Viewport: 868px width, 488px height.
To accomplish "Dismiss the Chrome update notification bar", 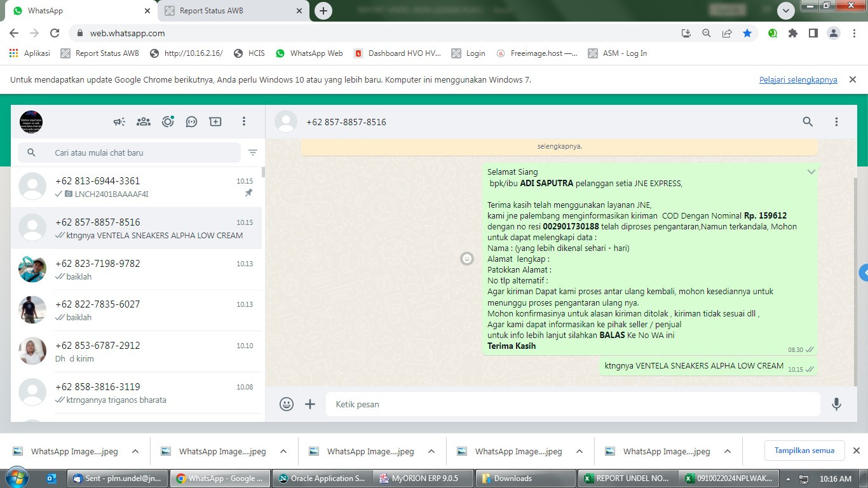I will click(853, 79).
